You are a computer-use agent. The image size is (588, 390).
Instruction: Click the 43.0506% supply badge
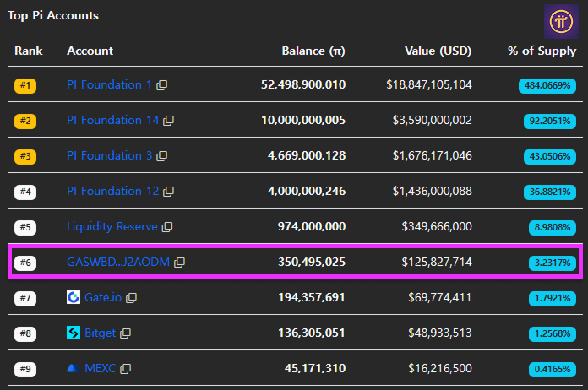pos(550,157)
